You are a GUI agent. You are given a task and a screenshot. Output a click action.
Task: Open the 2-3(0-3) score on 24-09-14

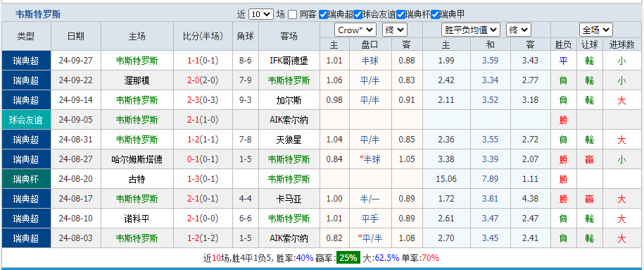coord(203,100)
